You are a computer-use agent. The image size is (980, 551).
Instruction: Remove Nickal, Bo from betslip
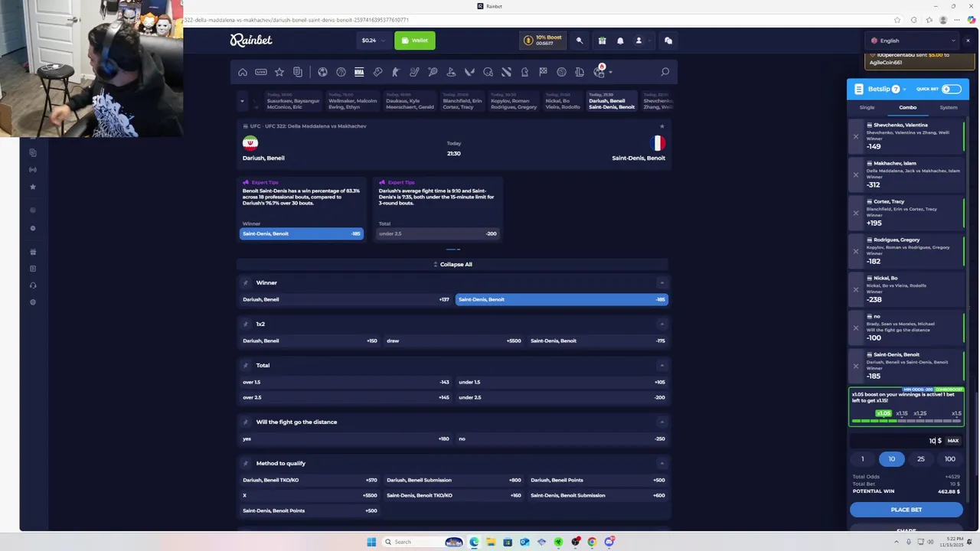(856, 290)
